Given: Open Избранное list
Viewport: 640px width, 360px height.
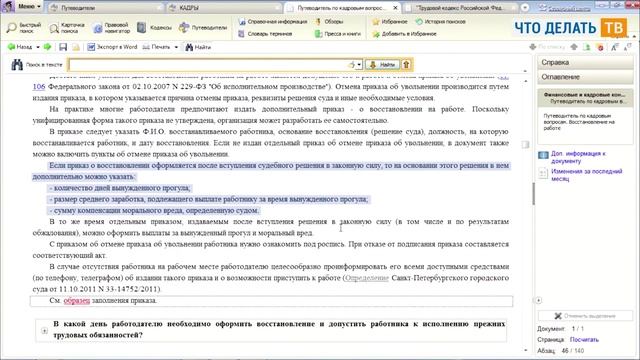Looking at the screenshot, I should coord(390,22).
